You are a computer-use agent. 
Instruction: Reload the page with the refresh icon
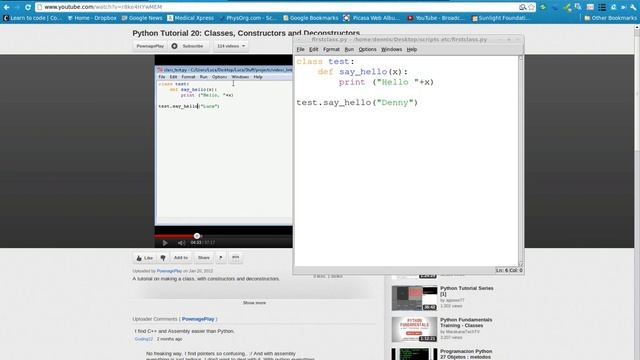[28, 7]
